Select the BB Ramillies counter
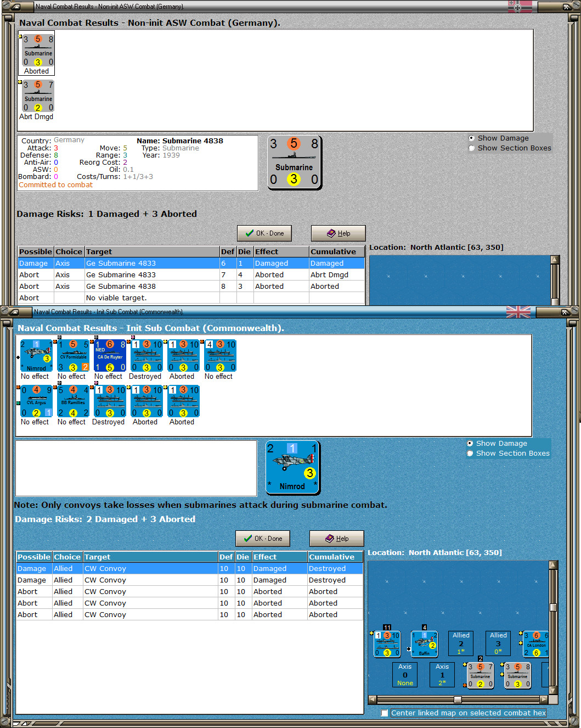This screenshot has width=581, height=728. pos(73,401)
